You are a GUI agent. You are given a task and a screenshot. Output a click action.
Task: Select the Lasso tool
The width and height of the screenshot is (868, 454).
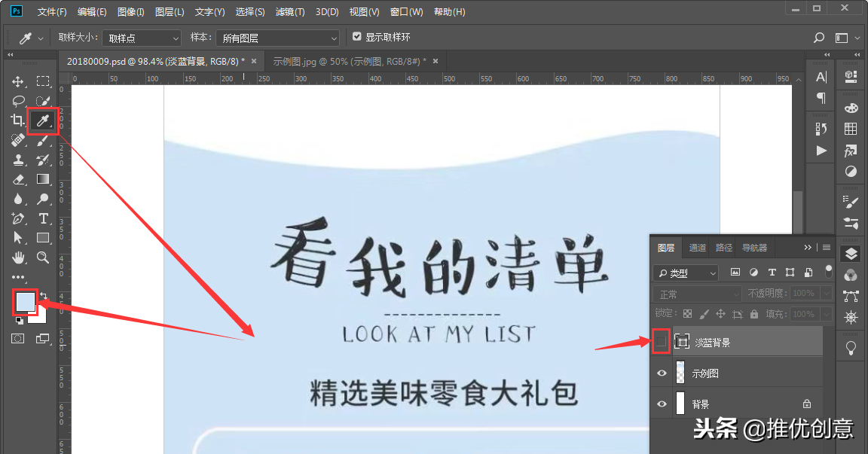tap(18, 101)
